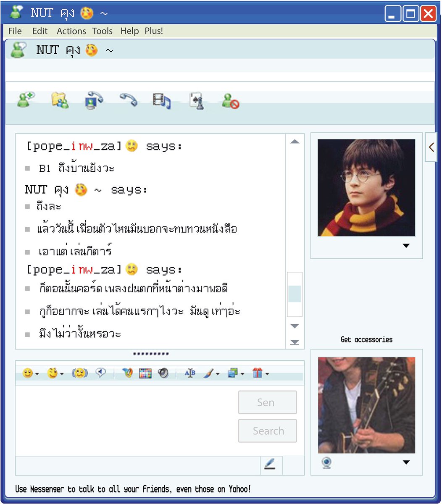Click the Plus! colorful feather icon

127,373
